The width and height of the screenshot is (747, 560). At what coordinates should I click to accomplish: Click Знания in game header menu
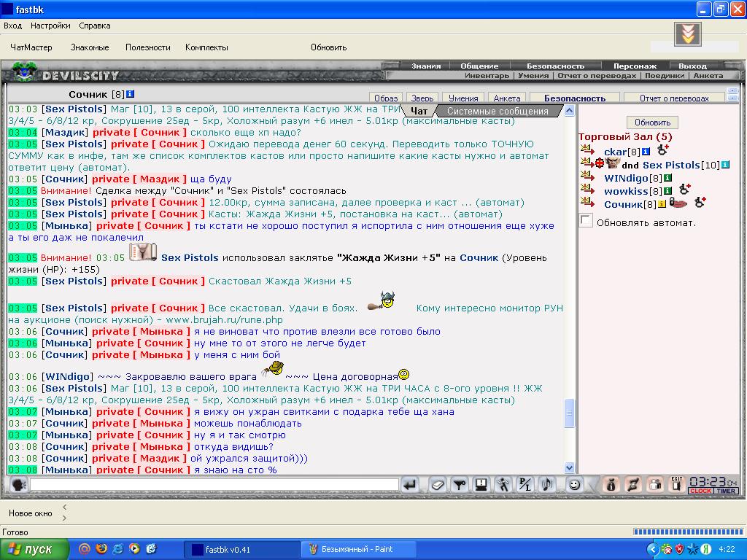(426, 66)
